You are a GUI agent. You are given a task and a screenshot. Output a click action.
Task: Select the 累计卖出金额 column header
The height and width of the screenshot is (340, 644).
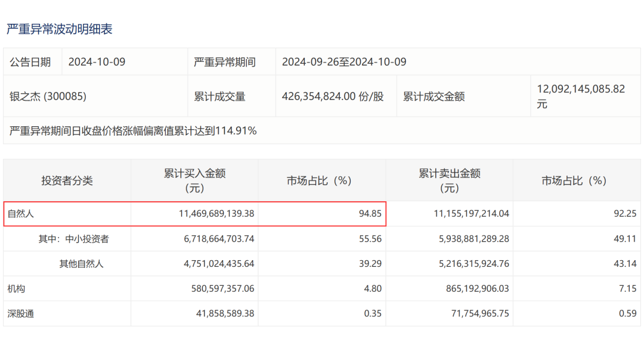[x=449, y=180]
